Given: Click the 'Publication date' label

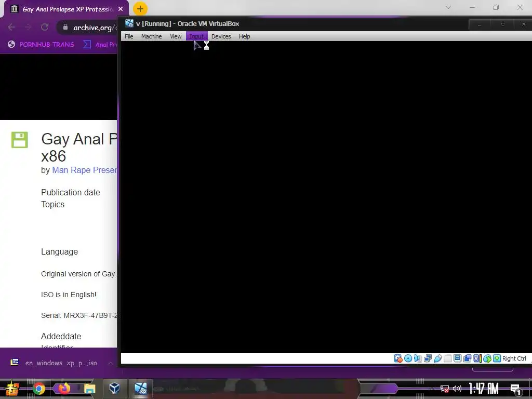Looking at the screenshot, I should 71,192.
